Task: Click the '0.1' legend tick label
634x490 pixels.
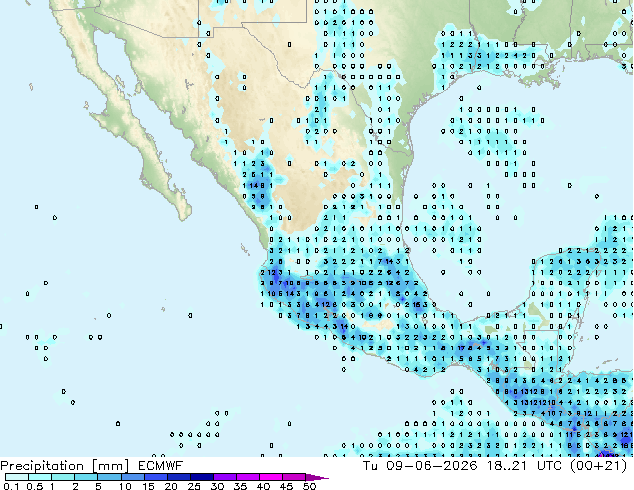Action: click(x=11, y=486)
